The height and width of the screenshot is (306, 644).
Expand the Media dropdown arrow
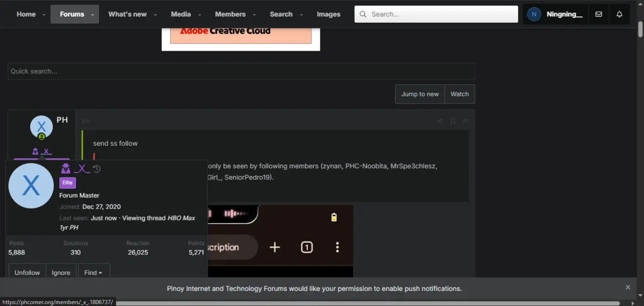click(x=199, y=15)
